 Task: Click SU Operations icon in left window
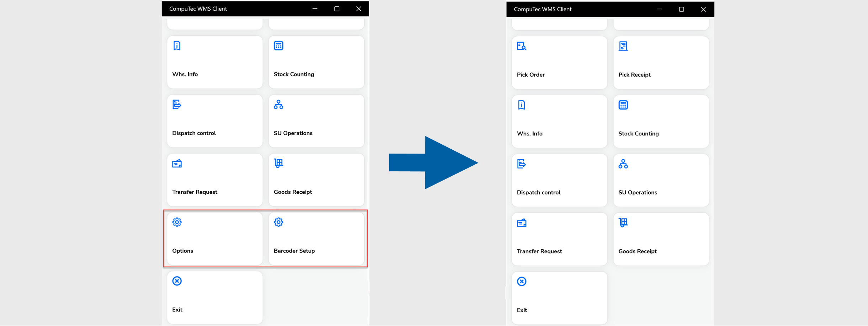click(x=279, y=105)
